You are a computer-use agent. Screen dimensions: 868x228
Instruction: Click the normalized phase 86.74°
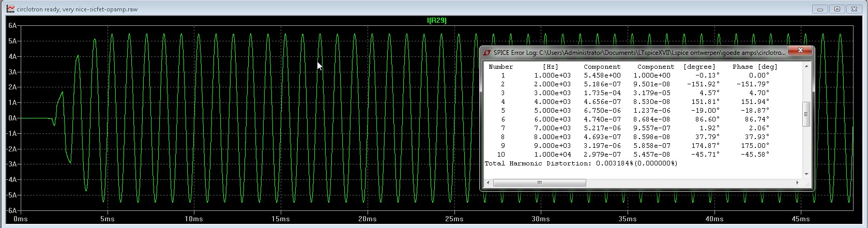pos(757,119)
